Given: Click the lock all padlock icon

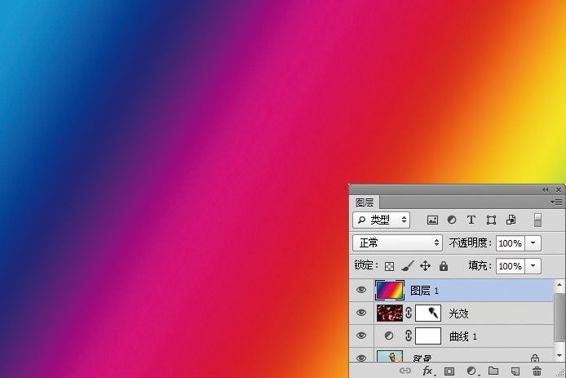Looking at the screenshot, I should 444,266.
